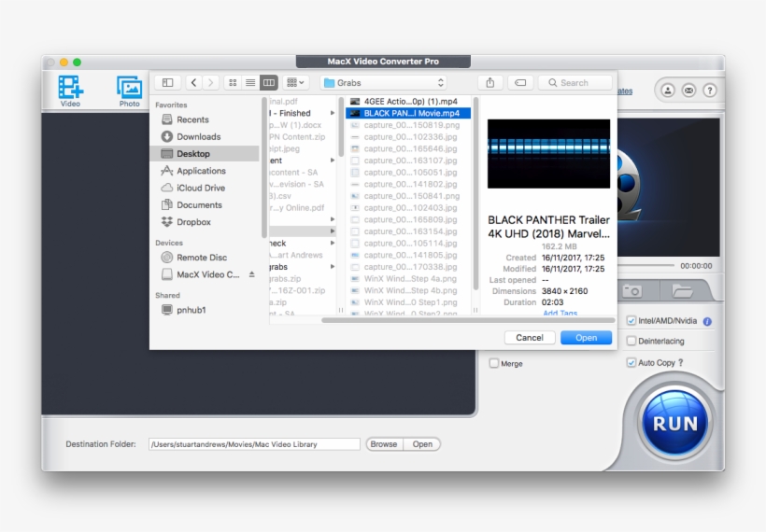Click the Intel/AMD/Nvidia info icon
Image resolution: width=766 pixels, height=532 pixels.
tap(707, 321)
